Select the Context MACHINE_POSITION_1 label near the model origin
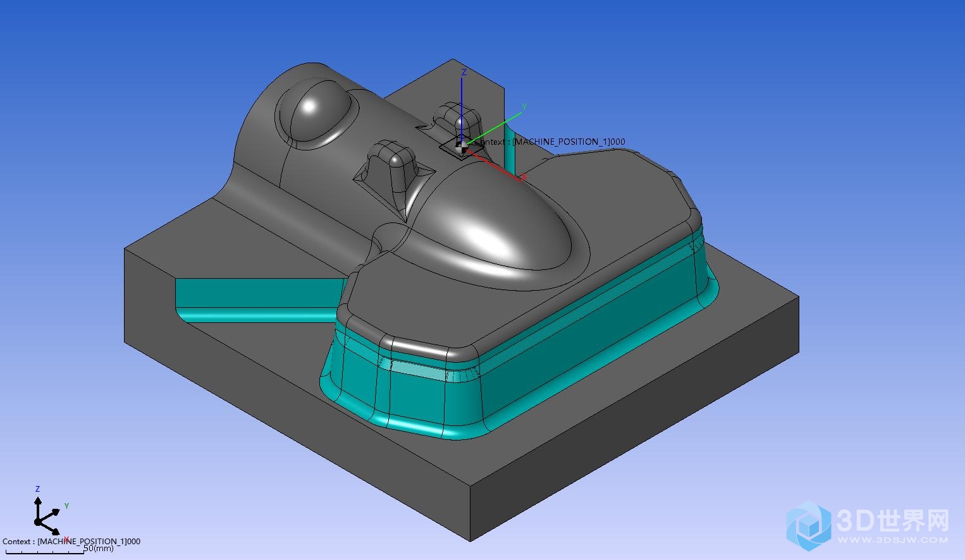 [550, 142]
